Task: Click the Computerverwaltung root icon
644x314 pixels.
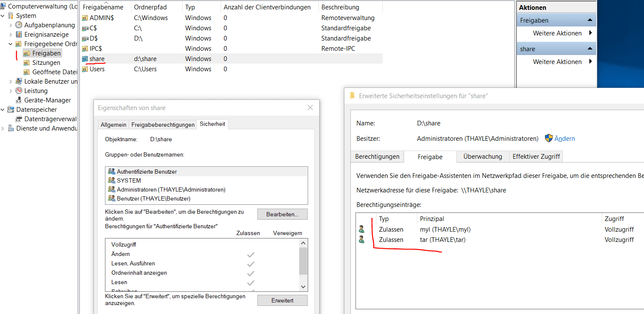Action: point(3,6)
